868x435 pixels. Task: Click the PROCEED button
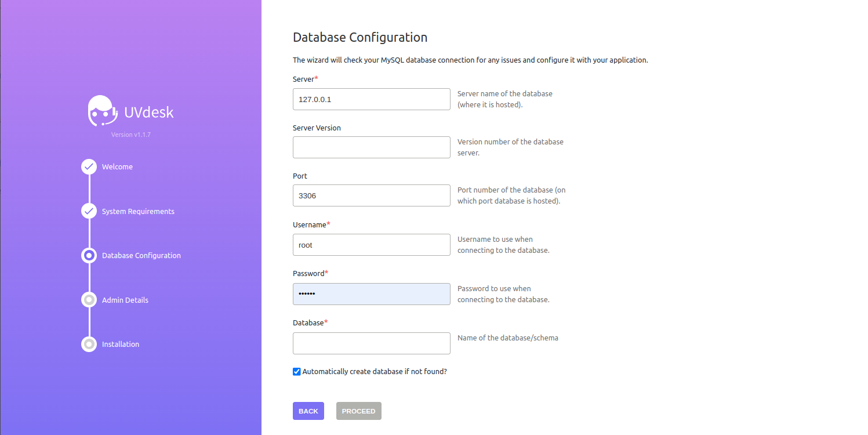tap(359, 411)
